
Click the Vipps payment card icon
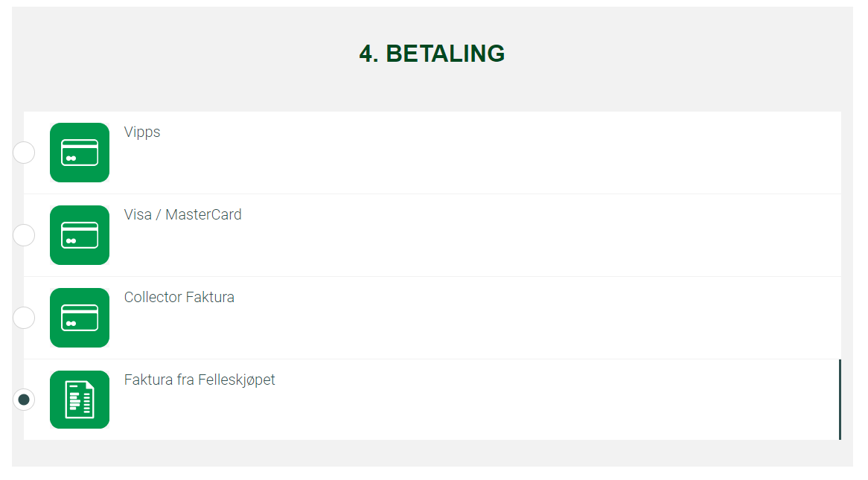click(80, 153)
